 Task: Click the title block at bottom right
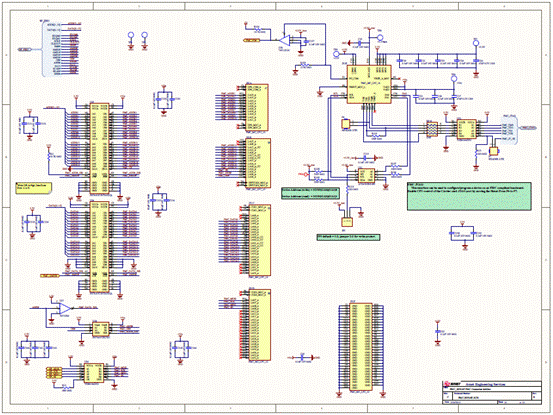(x=492, y=392)
